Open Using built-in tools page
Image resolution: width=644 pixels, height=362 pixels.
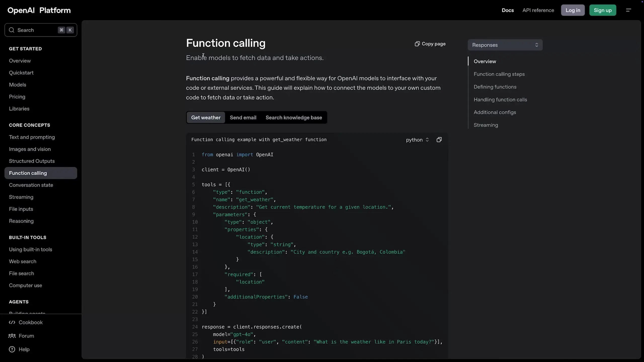(x=30, y=249)
